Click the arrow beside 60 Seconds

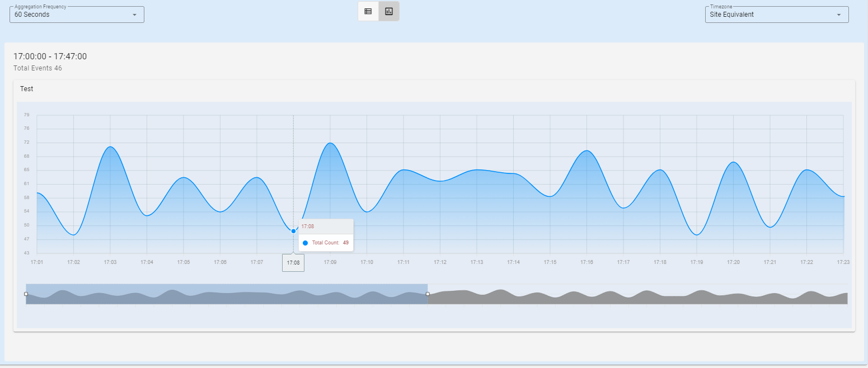pos(134,15)
